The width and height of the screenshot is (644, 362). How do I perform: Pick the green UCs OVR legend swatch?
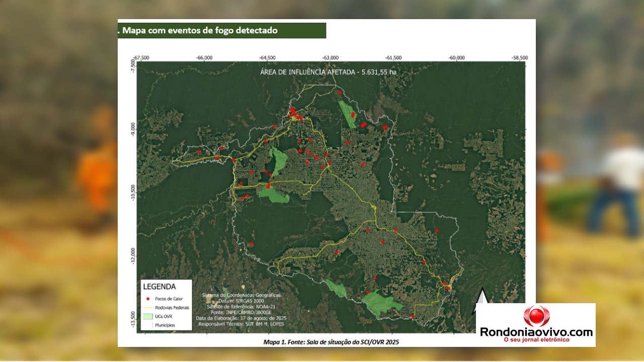pyautogui.click(x=148, y=316)
